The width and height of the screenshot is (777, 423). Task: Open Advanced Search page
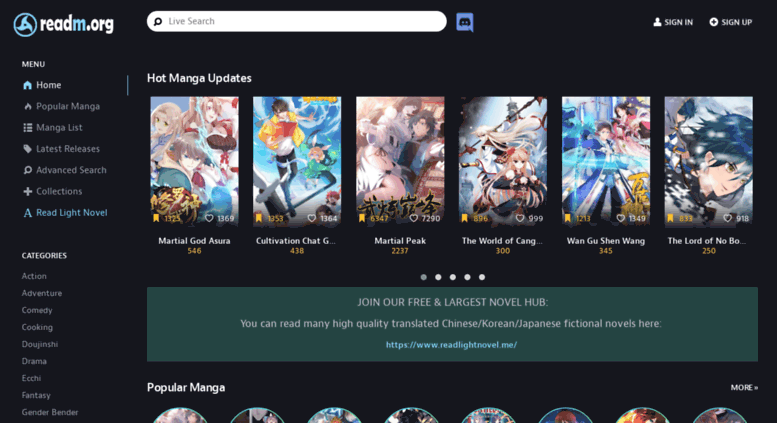(71, 170)
